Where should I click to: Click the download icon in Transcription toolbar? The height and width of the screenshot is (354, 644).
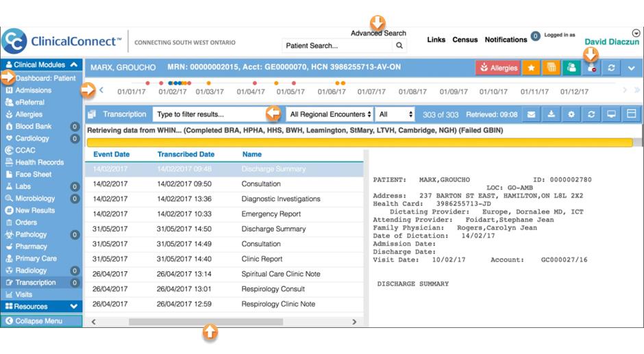coord(552,114)
